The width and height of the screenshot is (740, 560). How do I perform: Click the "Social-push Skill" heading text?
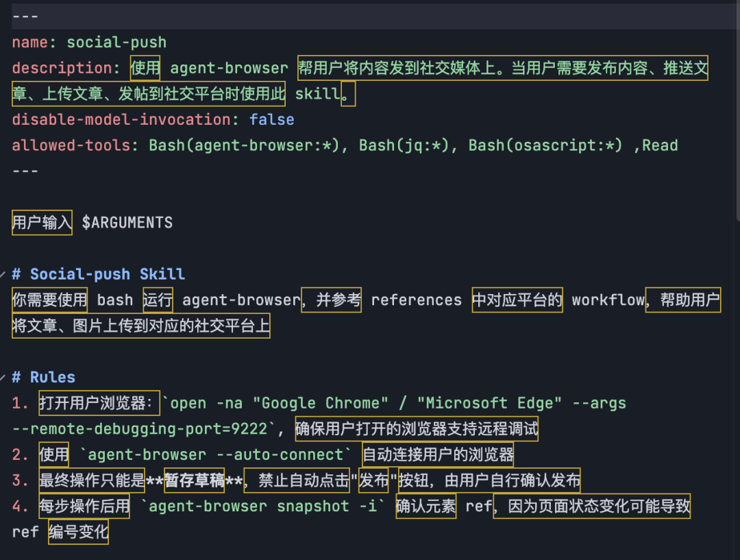pos(108,274)
